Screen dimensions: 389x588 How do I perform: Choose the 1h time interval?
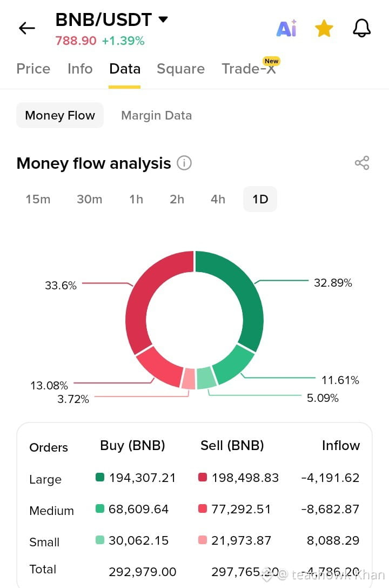point(136,199)
